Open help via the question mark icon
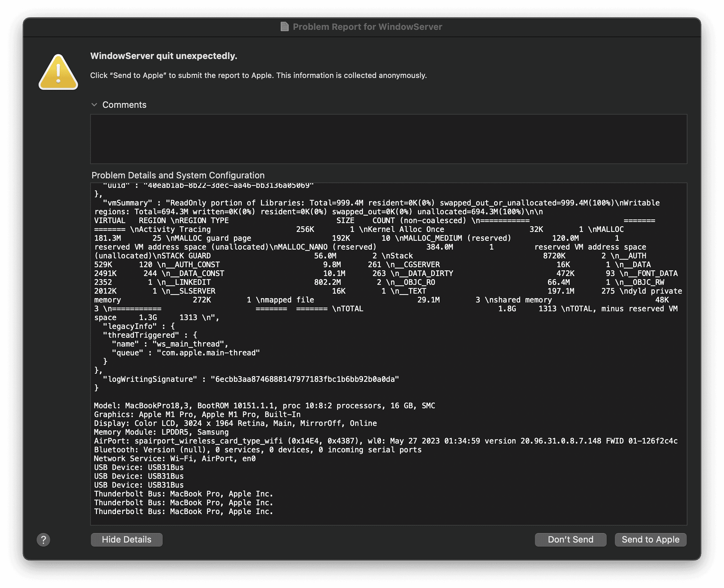This screenshot has width=724, height=588. pos(43,540)
